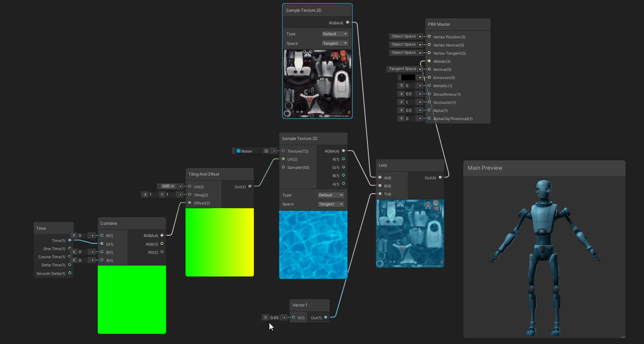Click the Sampler(SS) input port
644x344 pixels.
[283, 167]
